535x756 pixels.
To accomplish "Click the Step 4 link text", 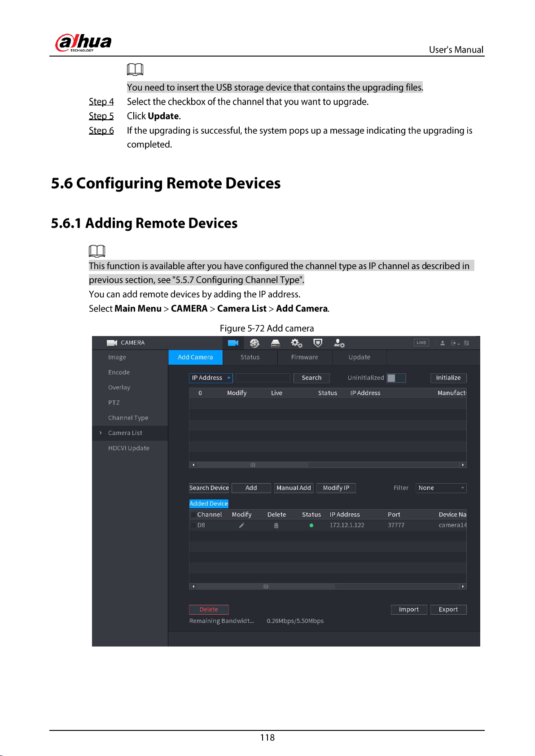I will point(101,102).
